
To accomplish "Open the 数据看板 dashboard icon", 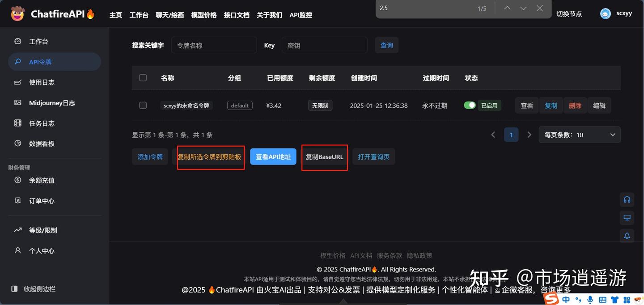I will pyautogui.click(x=18, y=143).
